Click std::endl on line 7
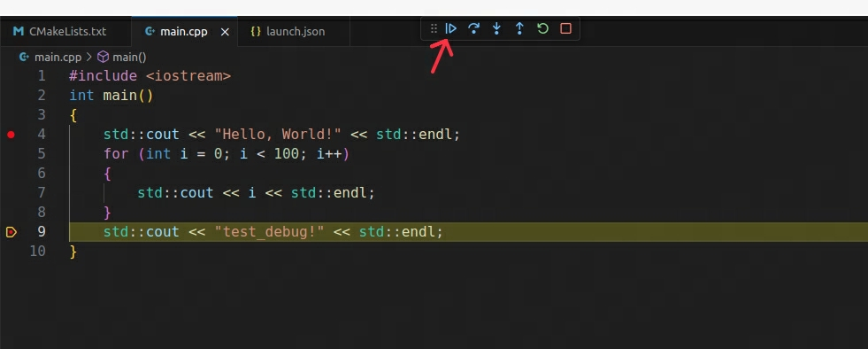 [x=329, y=193]
